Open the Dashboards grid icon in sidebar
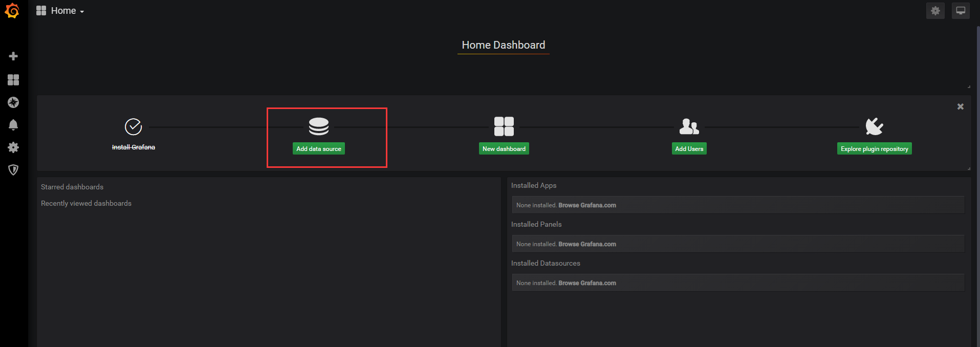The image size is (980, 347). point(13,80)
